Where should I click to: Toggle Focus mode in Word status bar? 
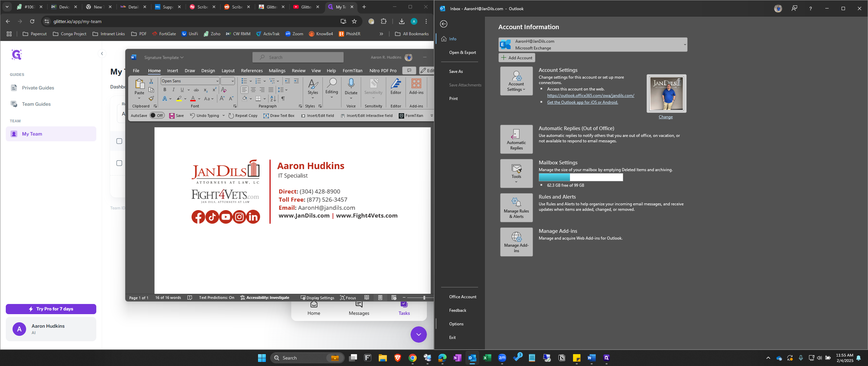[x=348, y=298]
